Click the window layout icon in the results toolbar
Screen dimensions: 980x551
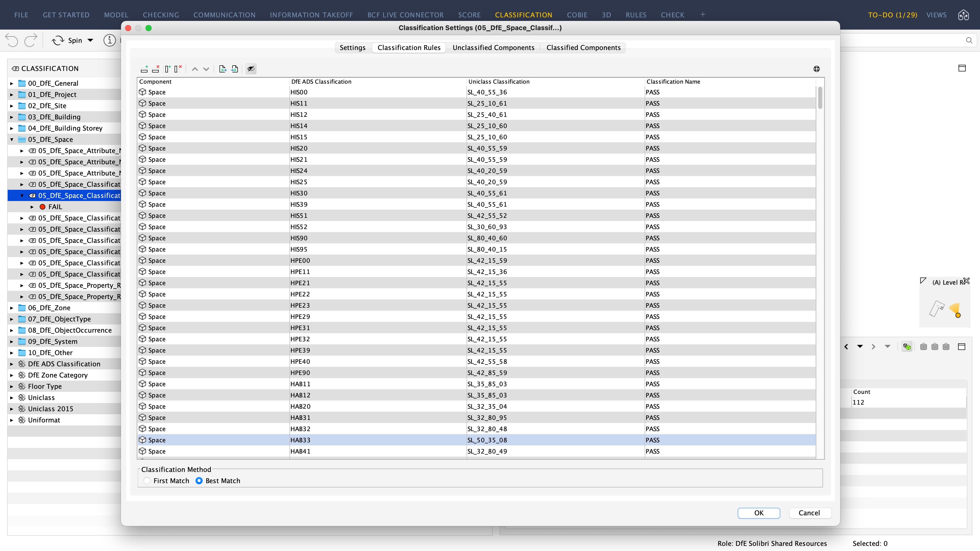coord(962,346)
